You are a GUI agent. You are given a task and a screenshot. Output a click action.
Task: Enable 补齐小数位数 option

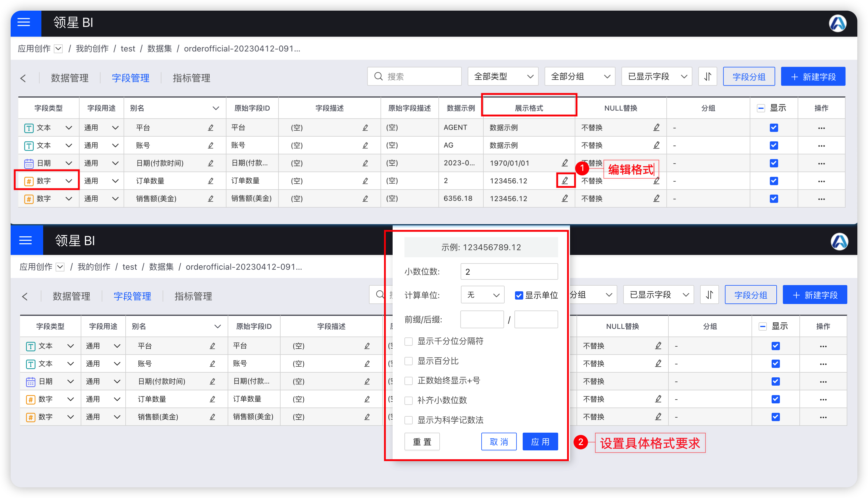coord(409,400)
